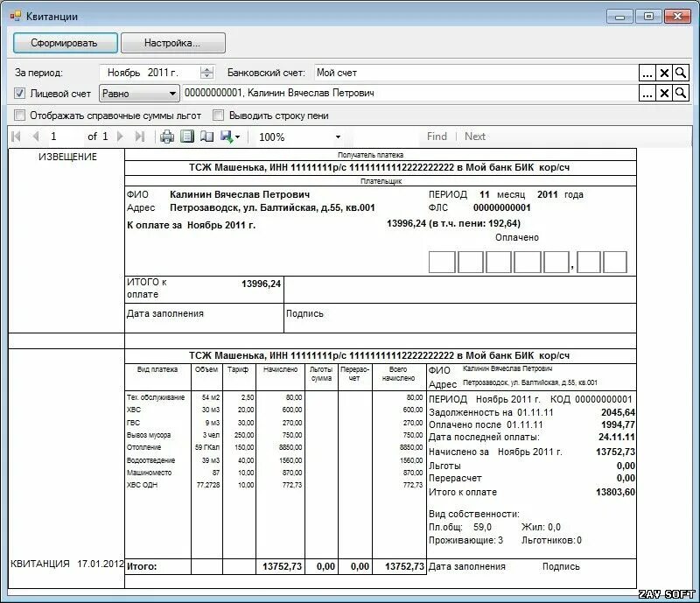
Task: Click period month stepper arrows
Action: click(206, 73)
